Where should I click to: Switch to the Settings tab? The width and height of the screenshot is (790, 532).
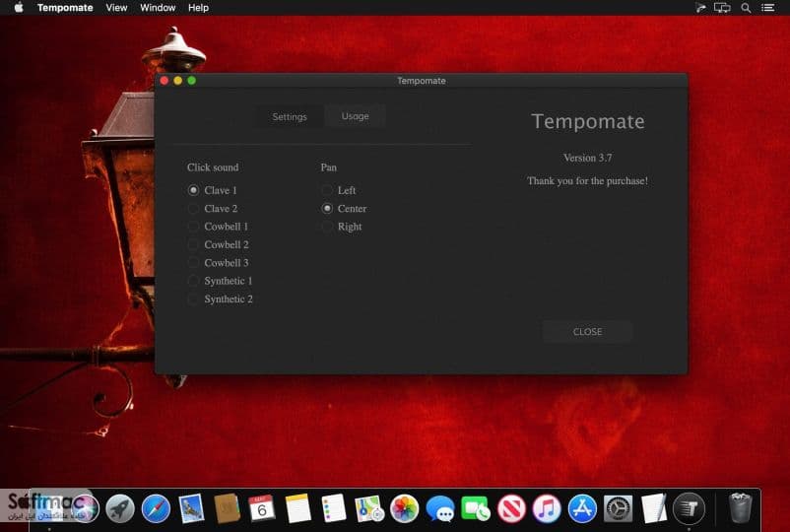pos(290,117)
